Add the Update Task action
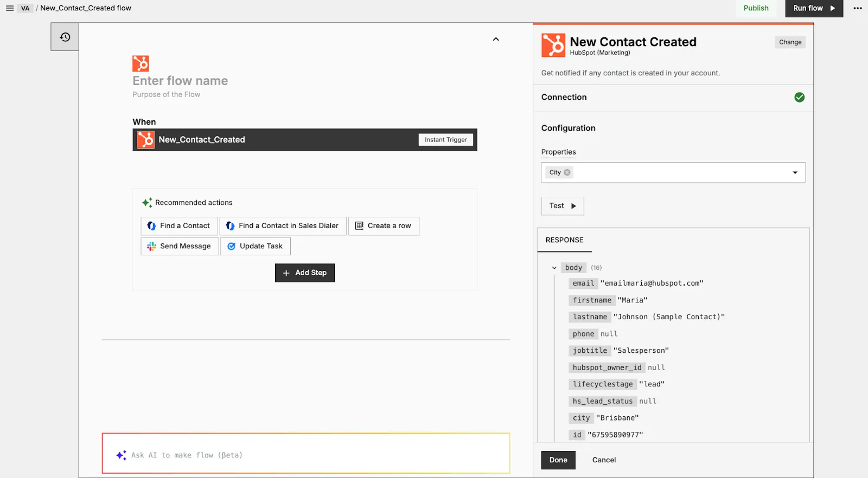868x478 pixels. coord(256,246)
